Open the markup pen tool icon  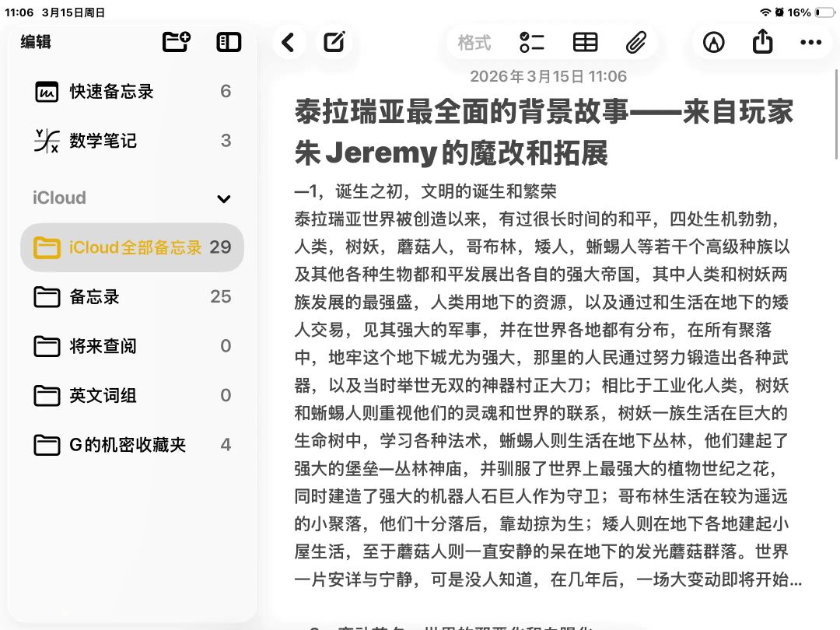pos(713,42)
